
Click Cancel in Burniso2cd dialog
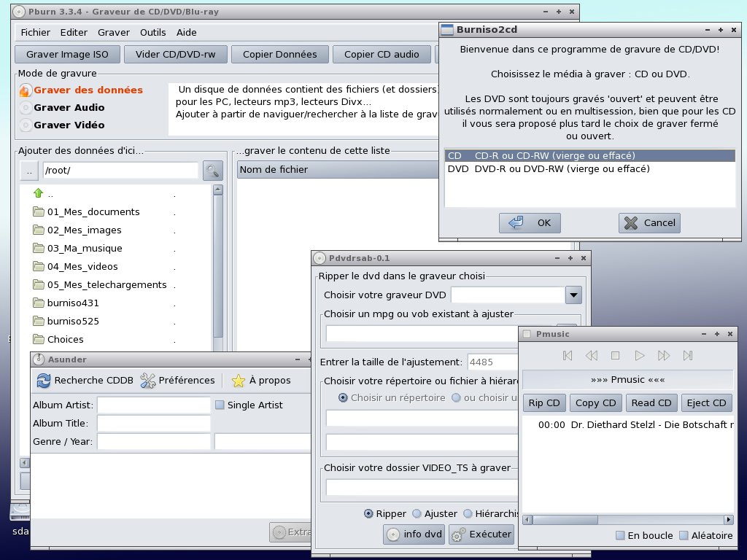click(649, 223)
